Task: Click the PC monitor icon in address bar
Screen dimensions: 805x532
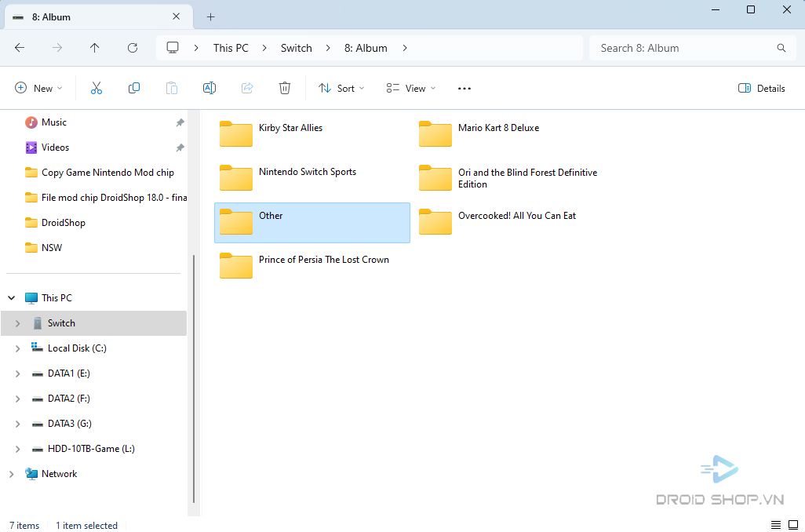Action: 173,48
